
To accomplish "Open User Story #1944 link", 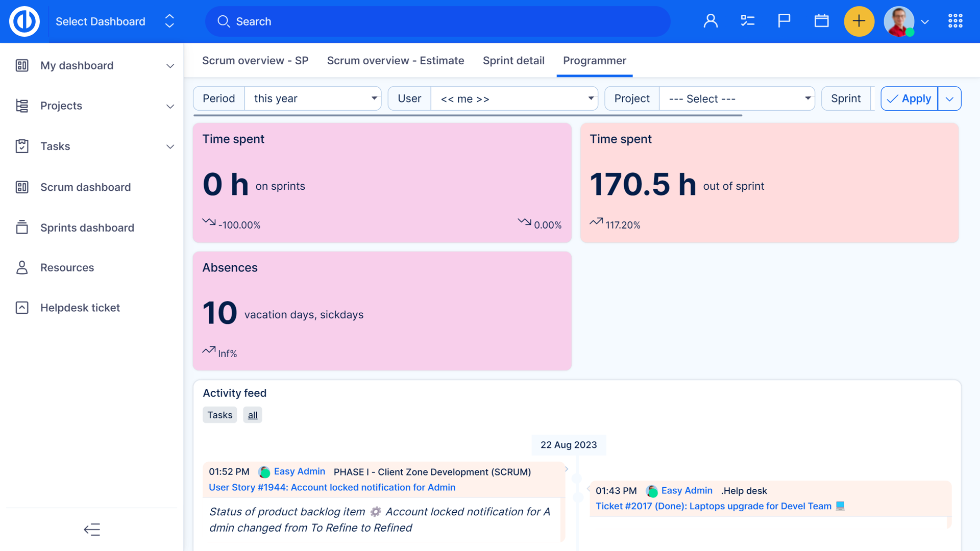I will pos(332,487).
